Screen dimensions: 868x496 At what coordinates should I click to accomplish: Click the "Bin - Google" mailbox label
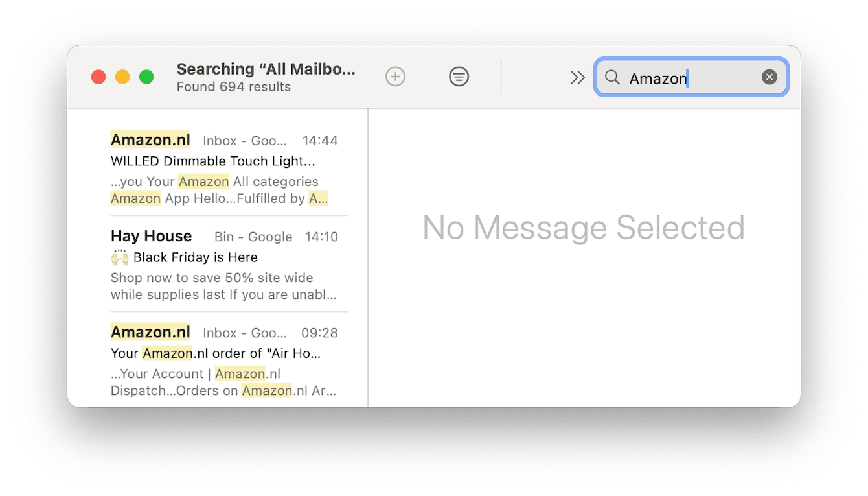[253, 237]
